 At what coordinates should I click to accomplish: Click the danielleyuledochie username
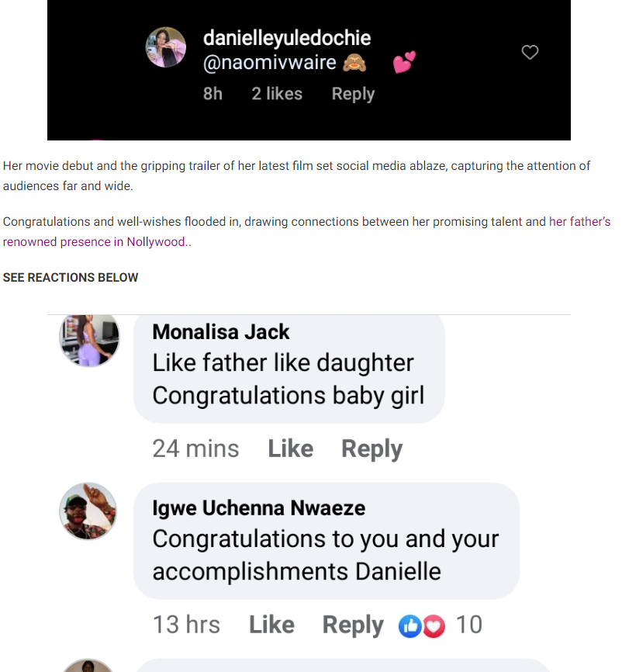(x=287, y=38)
